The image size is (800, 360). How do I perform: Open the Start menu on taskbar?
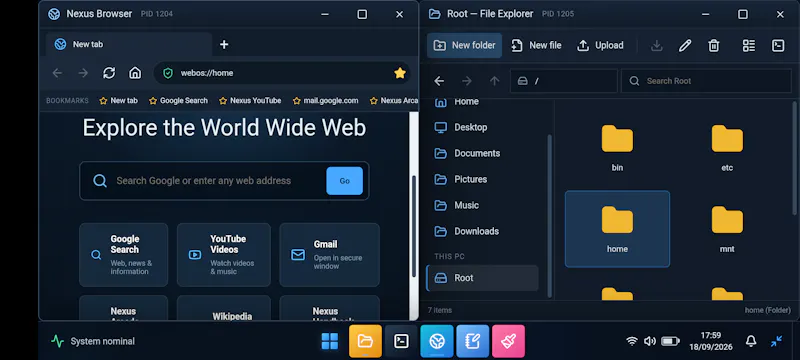tap(330, 341)
